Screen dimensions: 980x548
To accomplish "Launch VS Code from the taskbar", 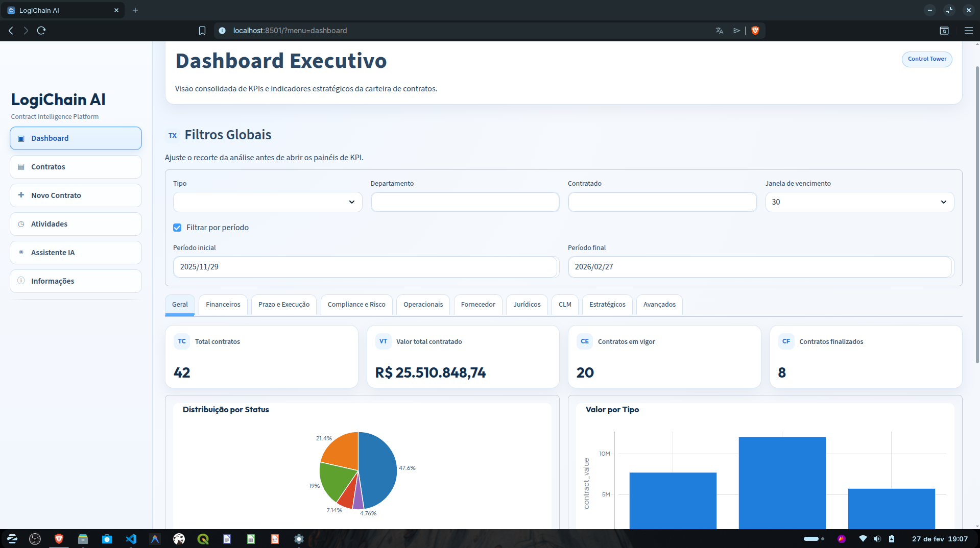I will click(x=131, y=539).
